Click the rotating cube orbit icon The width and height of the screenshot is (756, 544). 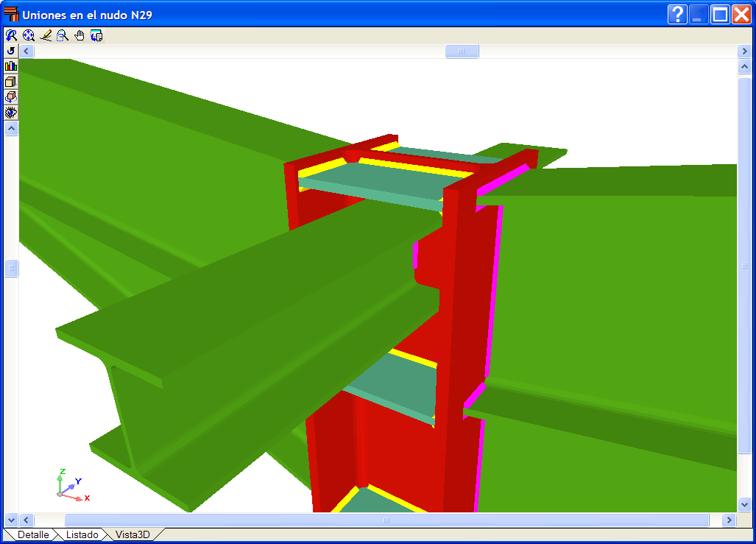[11, 97]
